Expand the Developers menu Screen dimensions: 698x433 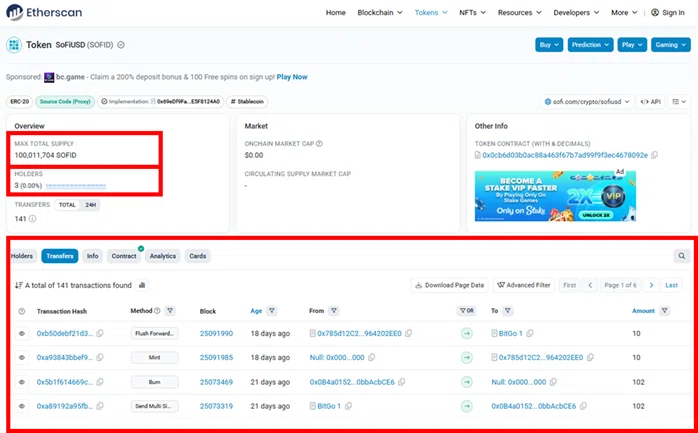[576, 12]
